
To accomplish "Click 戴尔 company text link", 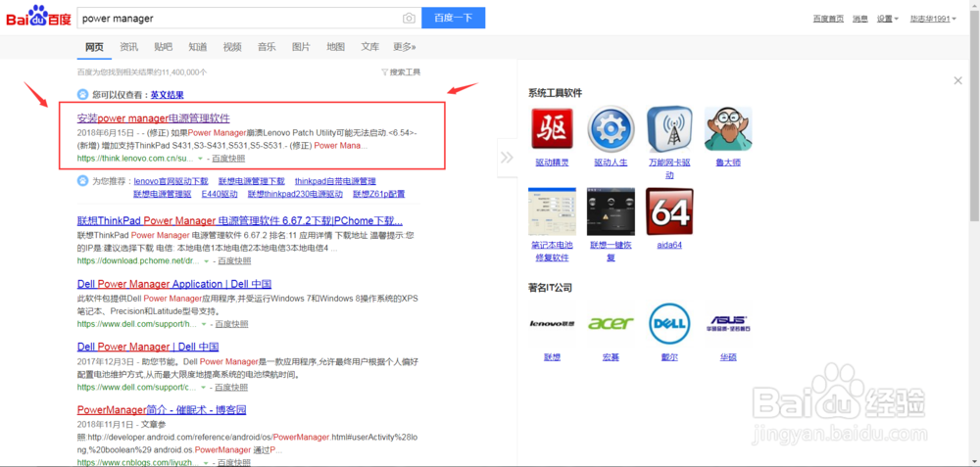I will pyautogui.click(x=669, y=357).
